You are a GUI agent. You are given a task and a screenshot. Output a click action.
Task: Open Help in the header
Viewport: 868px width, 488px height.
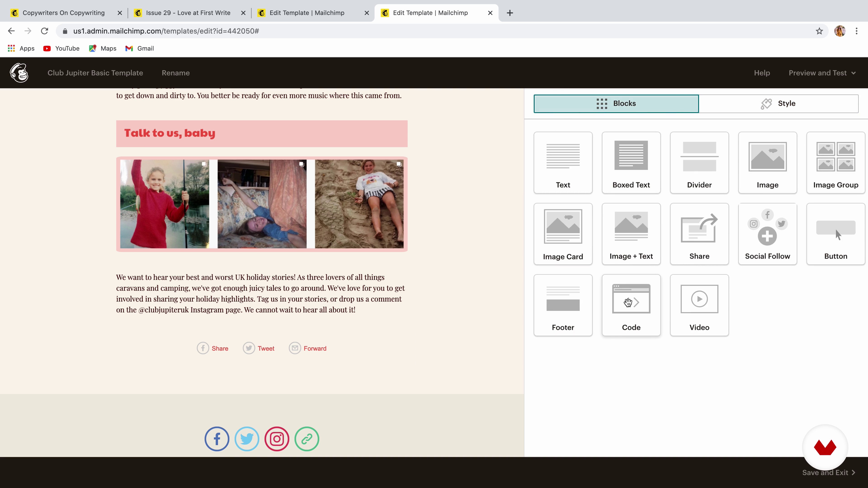(762, 73)
